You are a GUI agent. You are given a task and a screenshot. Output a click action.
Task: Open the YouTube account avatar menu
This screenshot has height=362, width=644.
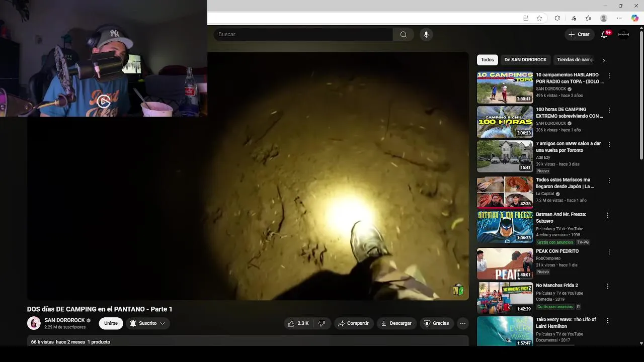pyautogui.click(x=623, y=34)
